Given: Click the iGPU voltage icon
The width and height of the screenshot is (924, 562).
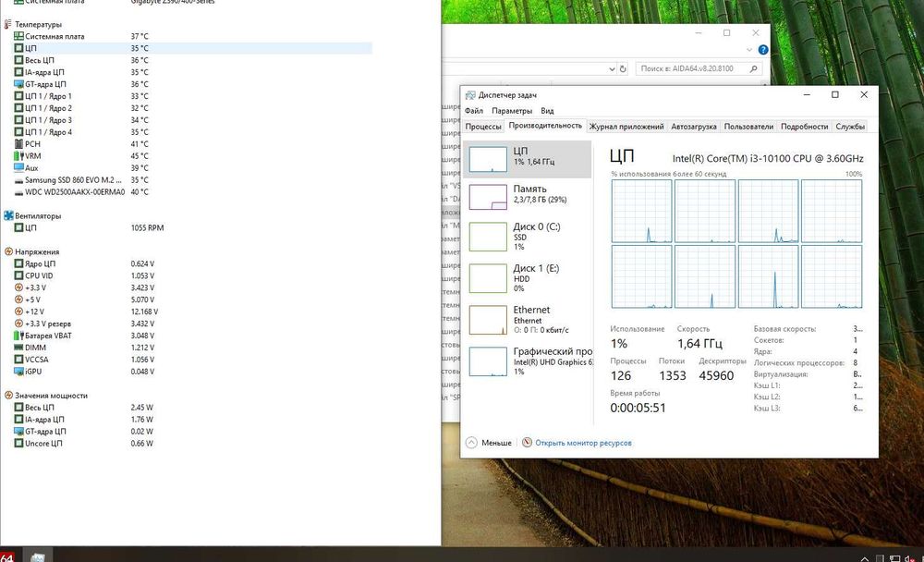Looking at the screenshot, I should [18, 372].
